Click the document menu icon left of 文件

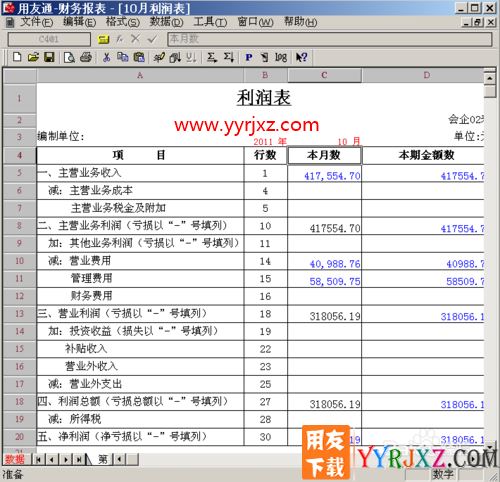pos(10,22)
